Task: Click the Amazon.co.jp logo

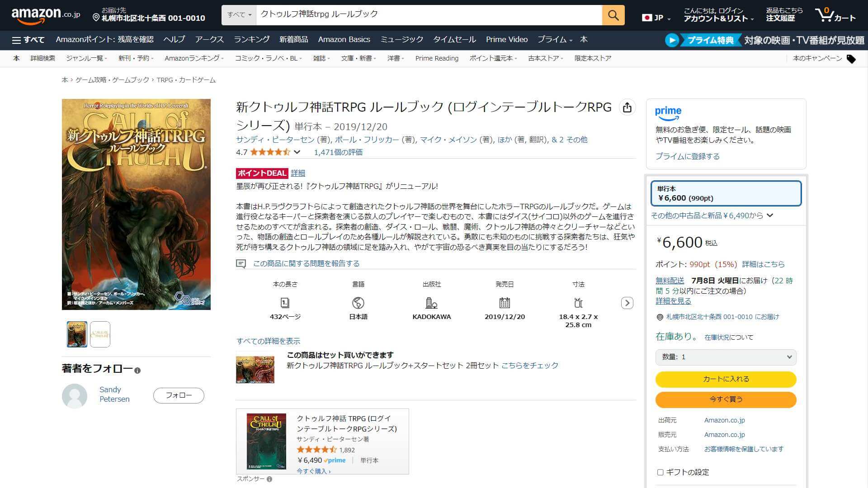Action: 46,15
